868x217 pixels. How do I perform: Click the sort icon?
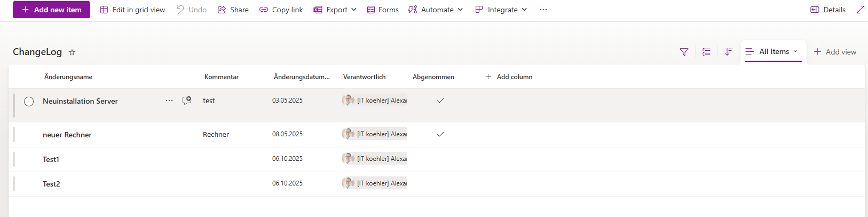coord(729,52)
